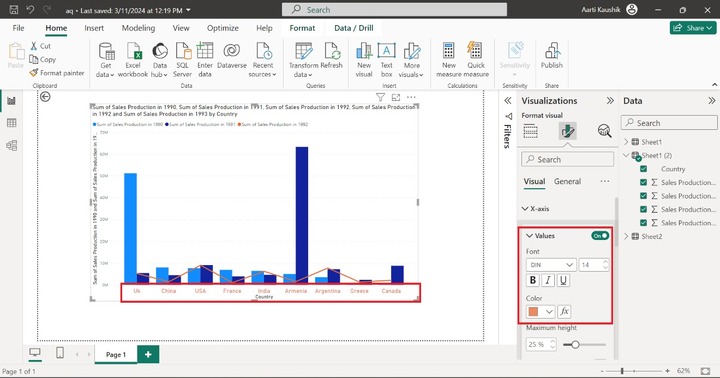This screenshot has height=378, width=720.
Task: Expand the X-axis section
Action: click(535, 209)
